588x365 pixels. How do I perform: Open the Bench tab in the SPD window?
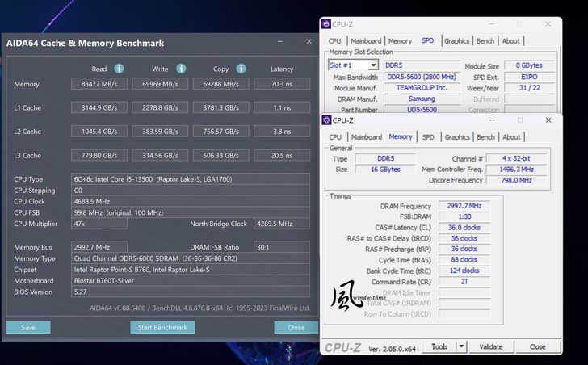pyautogui.click(x=485, y=41)
